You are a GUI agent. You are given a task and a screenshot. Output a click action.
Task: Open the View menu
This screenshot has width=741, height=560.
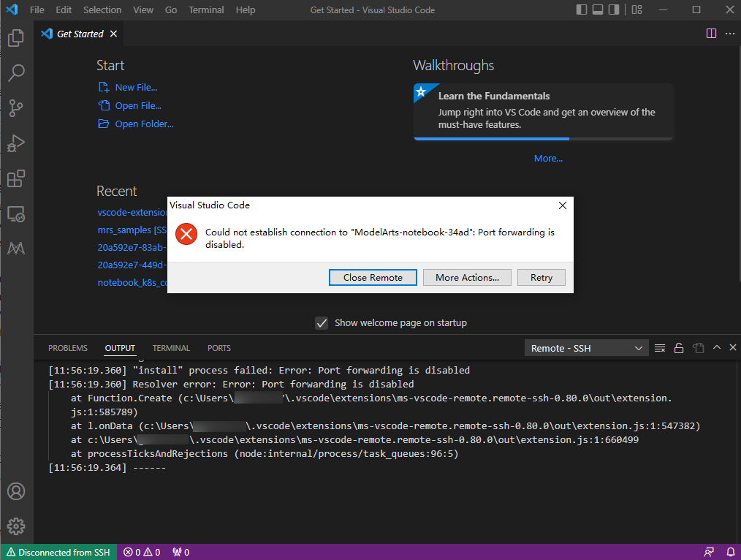pos(142,10)
